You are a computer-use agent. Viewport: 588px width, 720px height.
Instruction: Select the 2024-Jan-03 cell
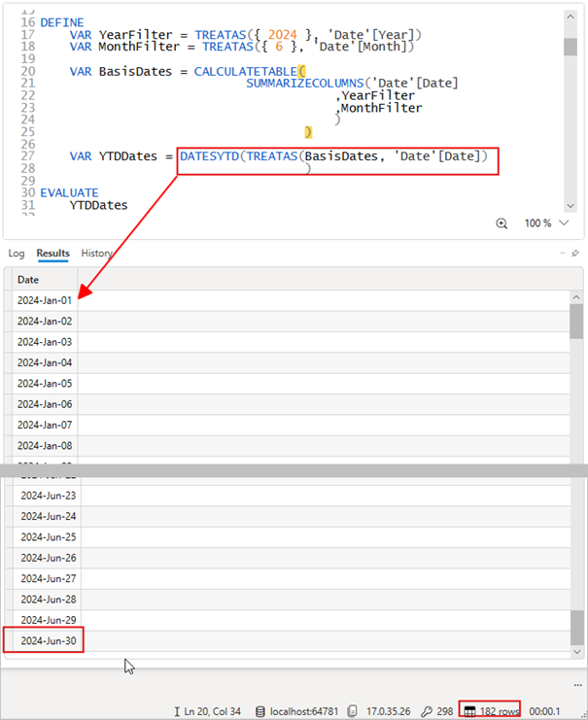pyautogui.click(x=45, y=342)
